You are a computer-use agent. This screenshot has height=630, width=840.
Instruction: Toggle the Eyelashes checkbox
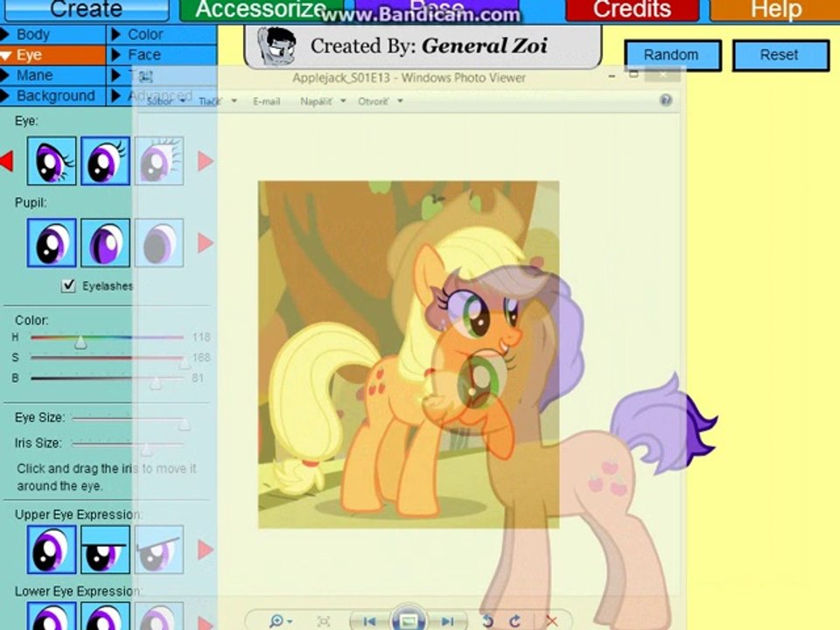pos(68,285)
